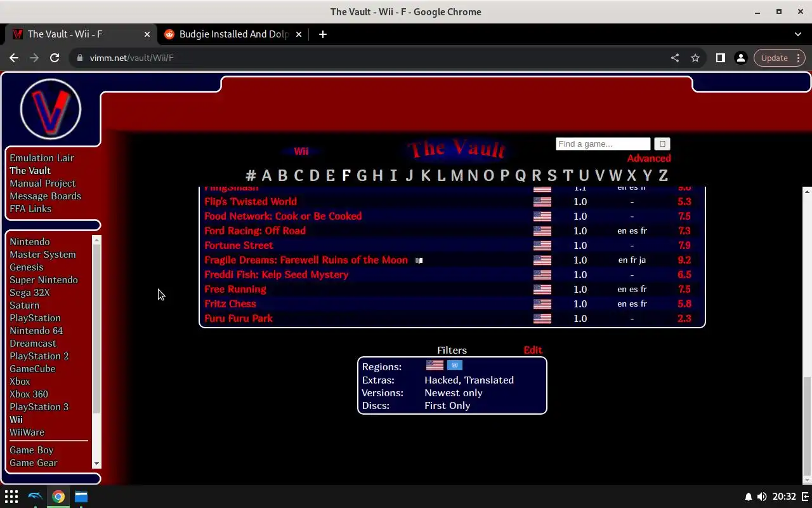Click the clock showing 20:32
This screenshot has width=812, height=508.
(785, 497)
